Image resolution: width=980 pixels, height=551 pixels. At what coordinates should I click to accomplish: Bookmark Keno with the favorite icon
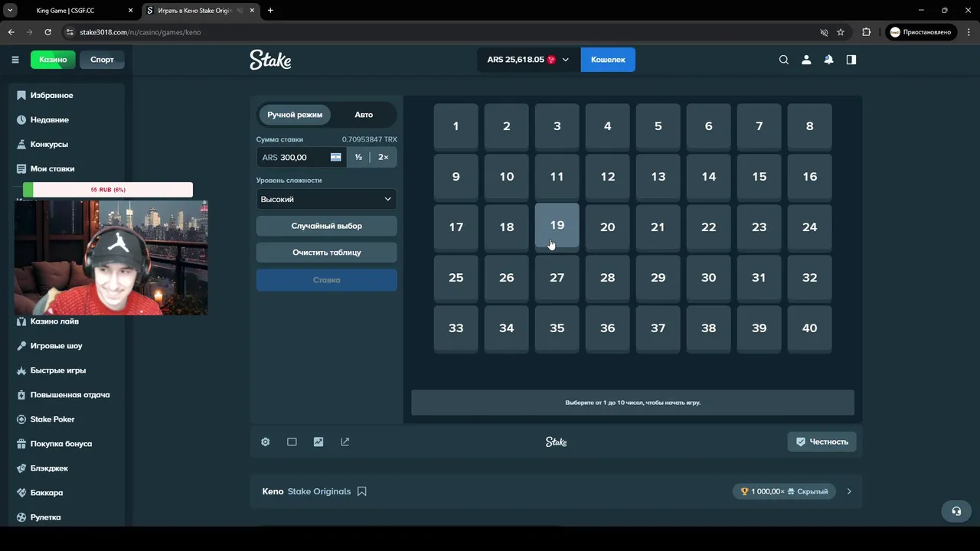tap(362, 491)
